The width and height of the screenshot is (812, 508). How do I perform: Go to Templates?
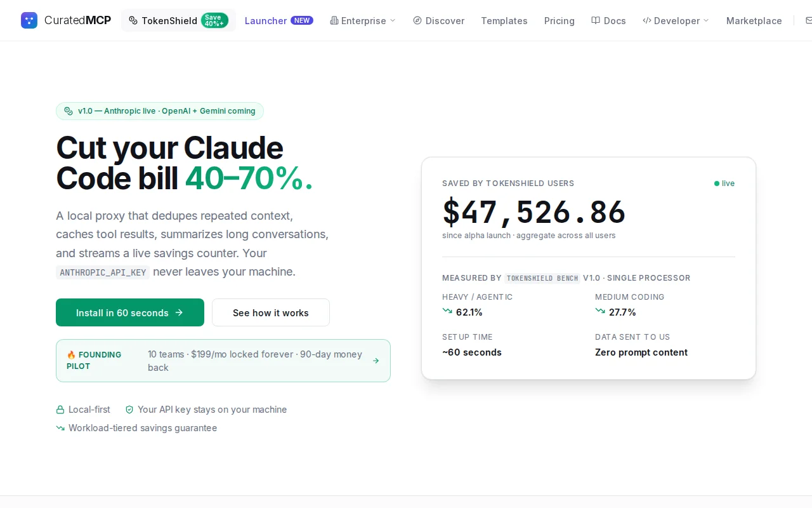504,20
